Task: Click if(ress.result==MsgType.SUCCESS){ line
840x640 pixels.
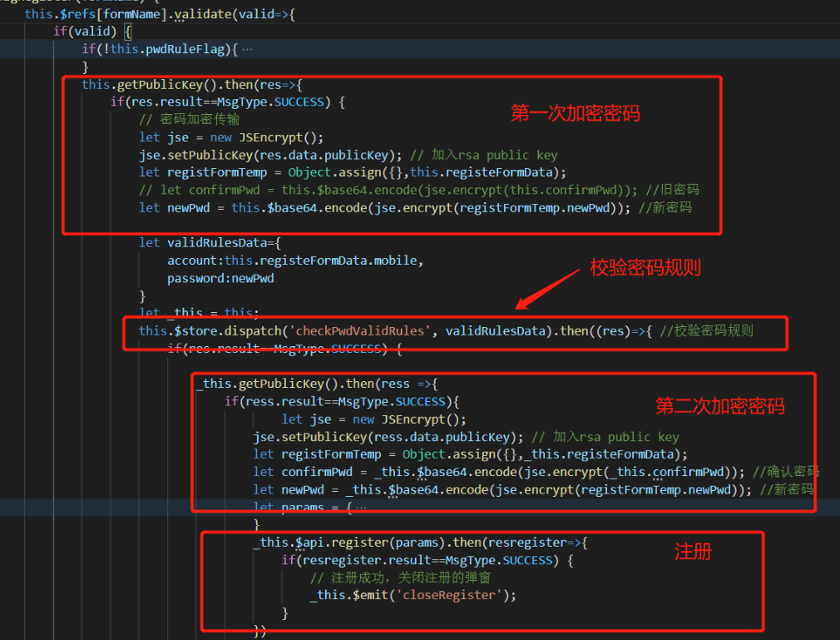Action: pos(342,401)
